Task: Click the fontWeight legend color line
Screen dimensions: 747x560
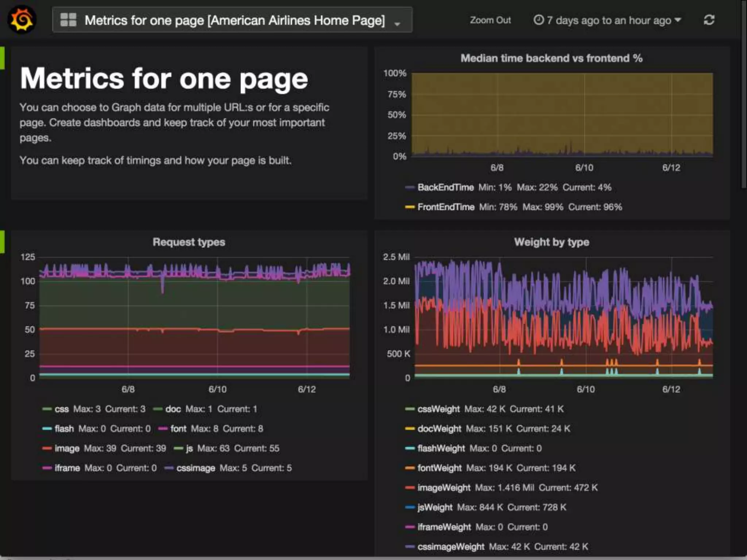Action: click(x=410, y=468)
